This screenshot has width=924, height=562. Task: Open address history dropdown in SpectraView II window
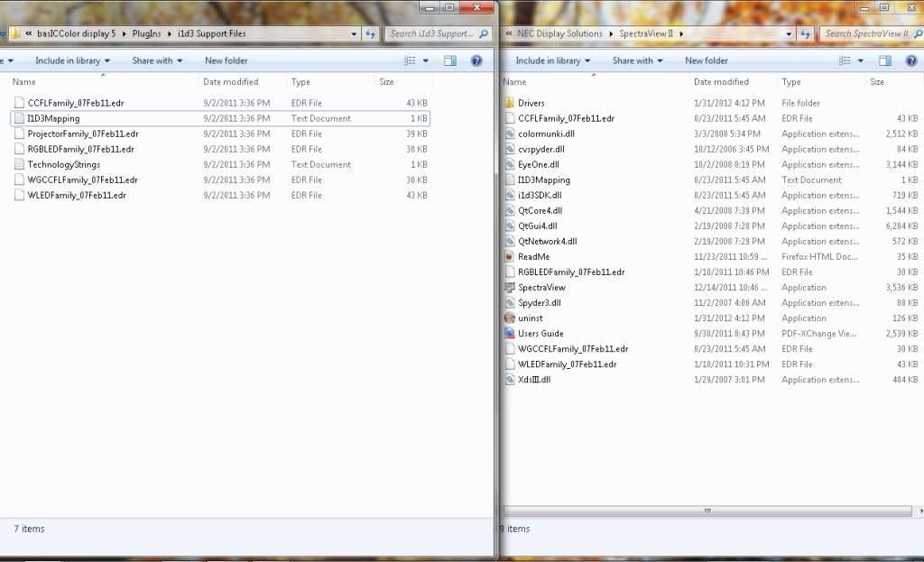[789, 33]
